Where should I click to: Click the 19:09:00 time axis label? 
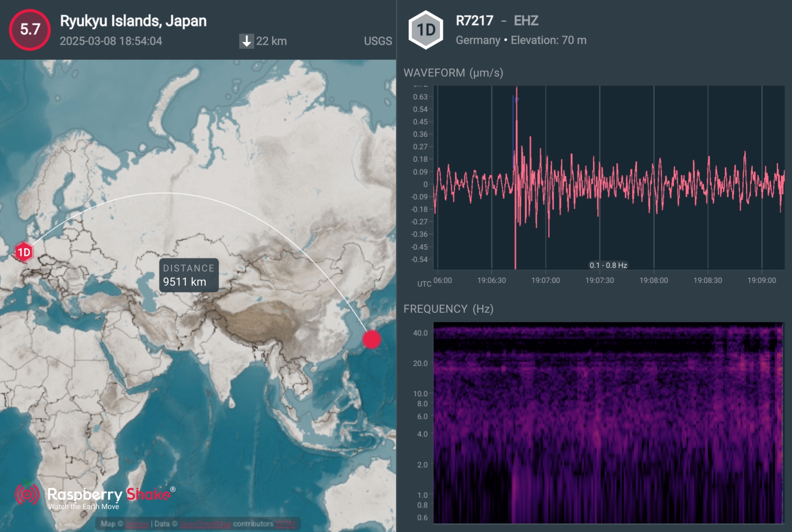click(762, 280)
